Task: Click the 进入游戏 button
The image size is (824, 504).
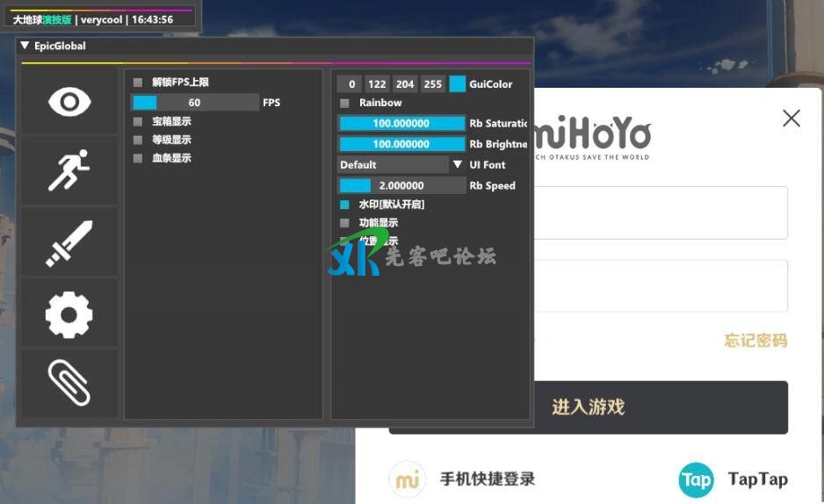Action: 588,407
